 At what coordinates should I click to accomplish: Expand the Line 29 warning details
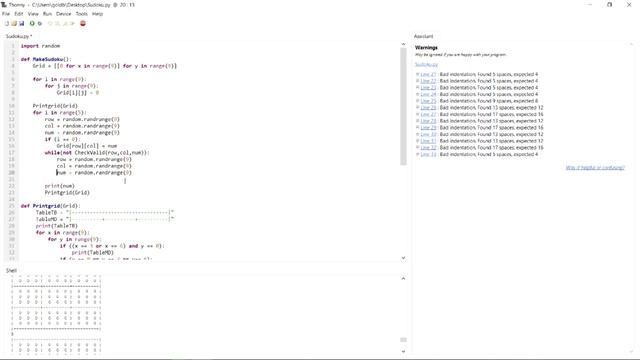pos(418,128)
